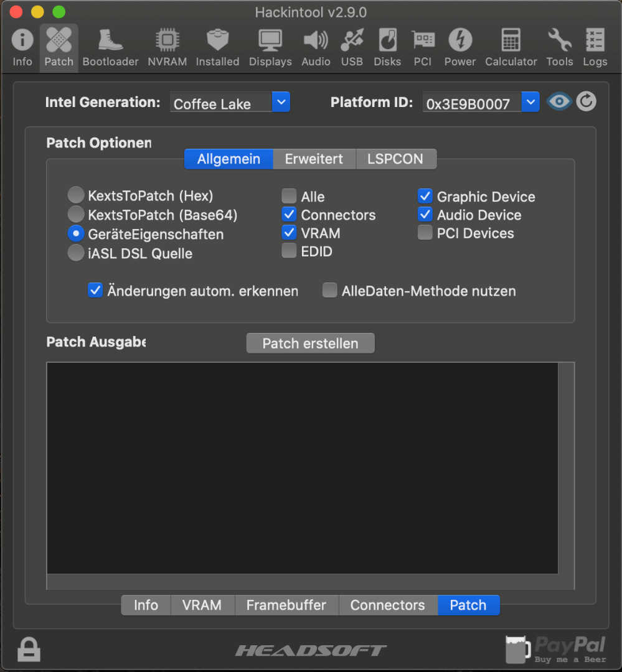Click the Headsoft logo
Image resolution: width=622 pixels, height=672 pixels.
pos(311,651)
